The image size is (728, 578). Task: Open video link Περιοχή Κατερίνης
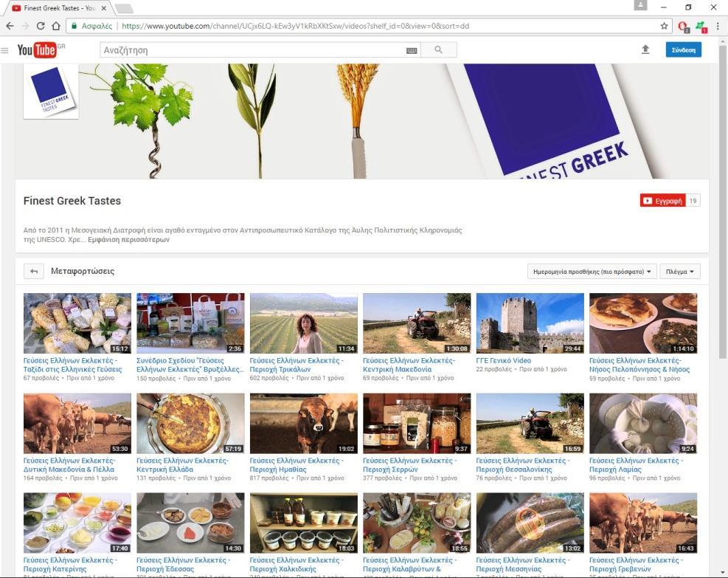pyautogui.click(x=70, y=565)
